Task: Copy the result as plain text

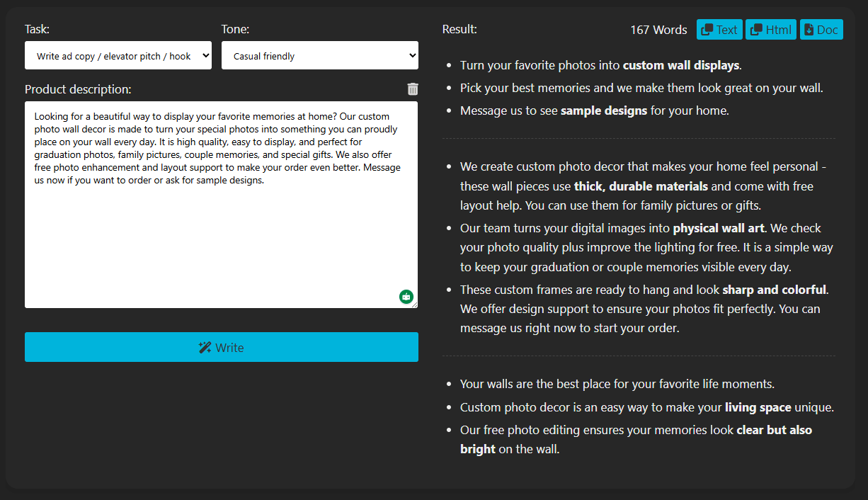Action: tap(719, 29)
